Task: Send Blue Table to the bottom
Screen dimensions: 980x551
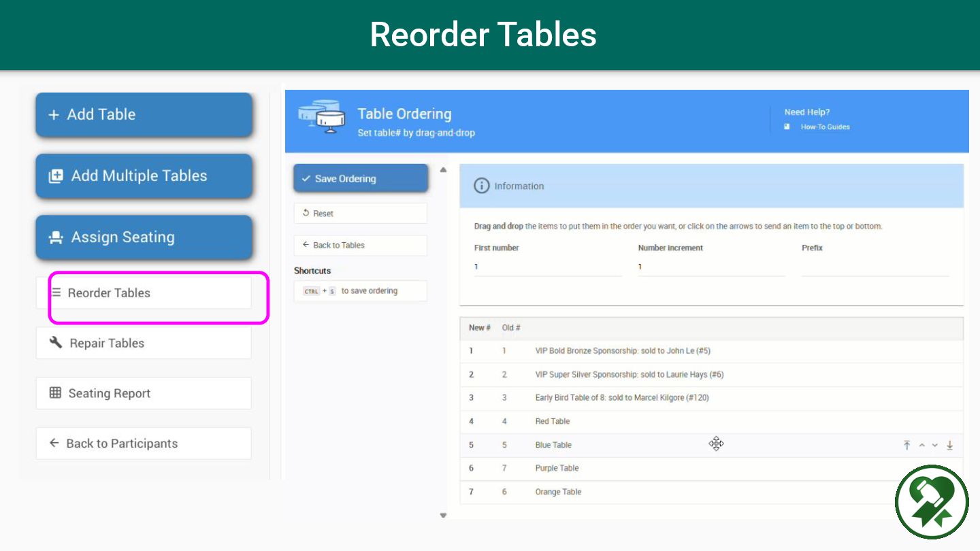Action: (950, 445)
